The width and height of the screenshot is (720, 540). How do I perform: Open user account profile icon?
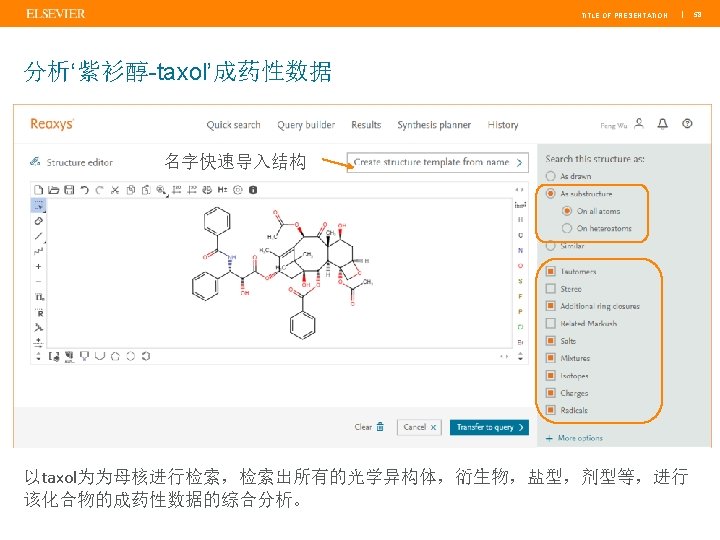(639, 124)
